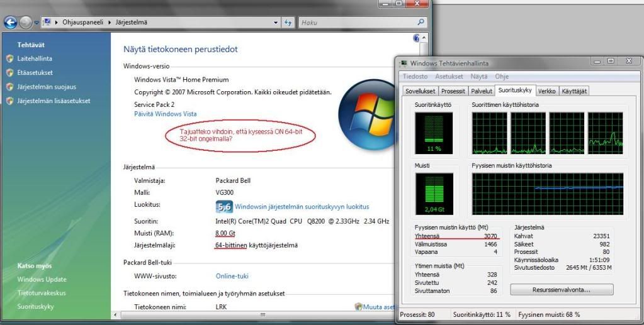This screenshot has width=644, height=325.
Task: Click the search magnifier icon
Action: pos(421,22)
